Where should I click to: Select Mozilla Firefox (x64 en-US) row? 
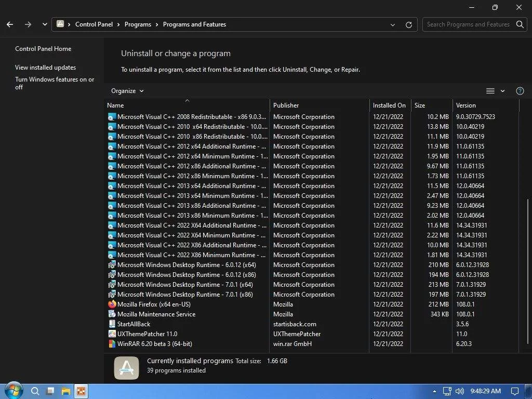pyautogui.click(x=313, y=304)
